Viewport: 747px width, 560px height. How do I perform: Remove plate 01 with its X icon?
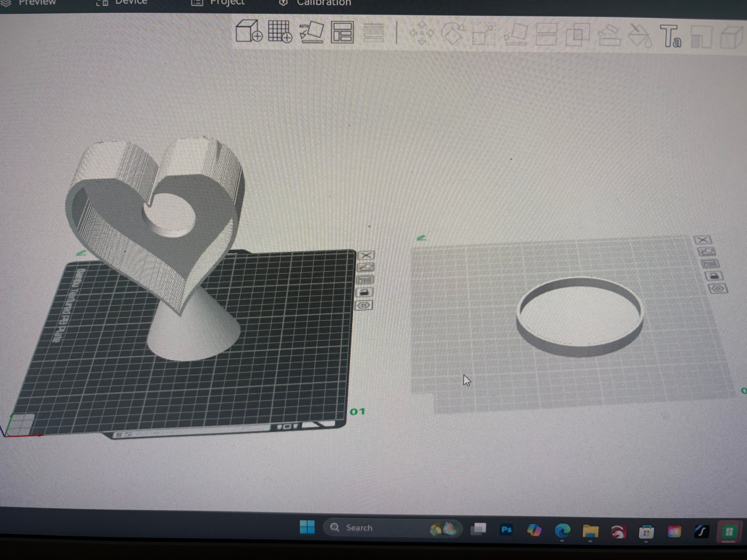[x=366, y=255]
